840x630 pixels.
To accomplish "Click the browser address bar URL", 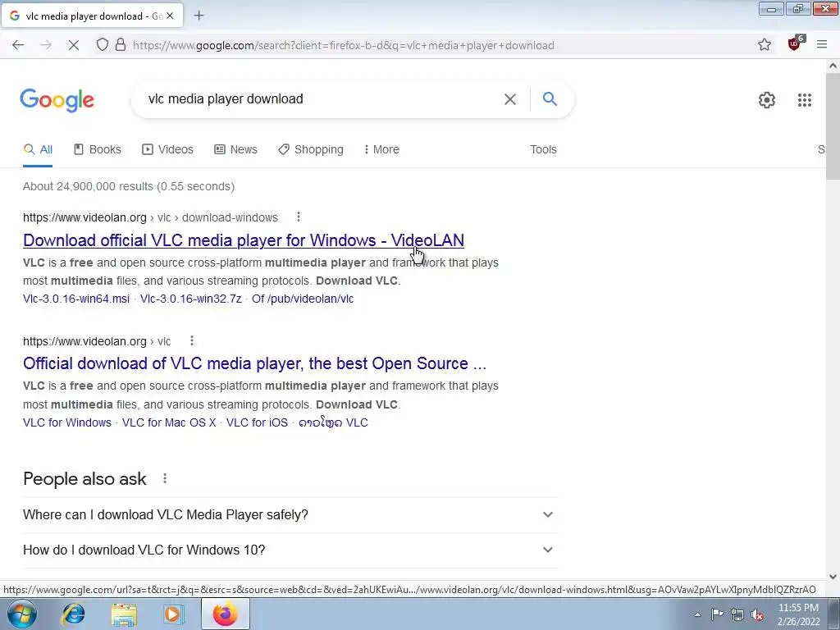I will 344,46.
